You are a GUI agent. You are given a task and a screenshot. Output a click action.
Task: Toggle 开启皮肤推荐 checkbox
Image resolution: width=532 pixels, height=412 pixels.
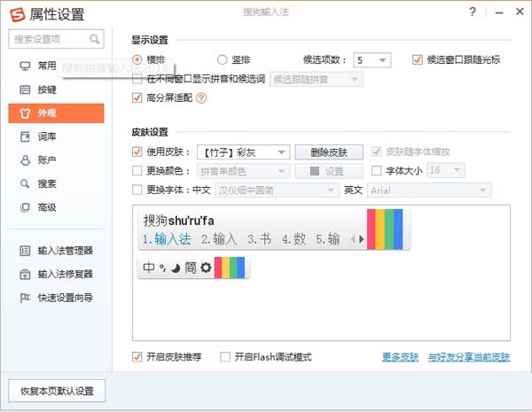tap(137, 357)
